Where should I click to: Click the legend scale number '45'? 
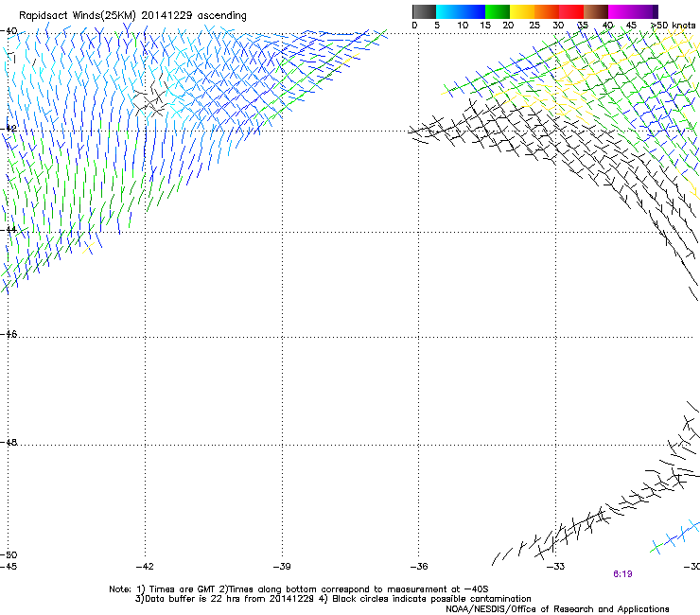631,26
